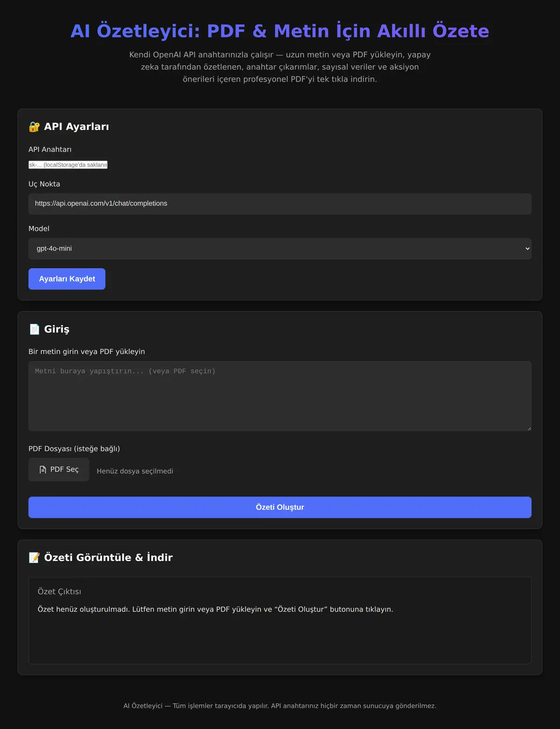Click the 'Bir metin girin veya PDF yükleyin' label

pos(87,351)
